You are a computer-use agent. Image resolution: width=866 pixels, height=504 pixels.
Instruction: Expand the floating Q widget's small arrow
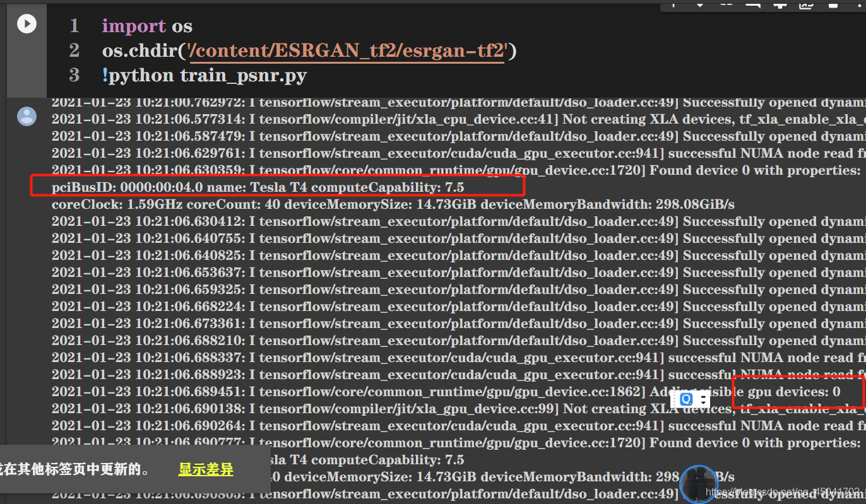(704, 399)
